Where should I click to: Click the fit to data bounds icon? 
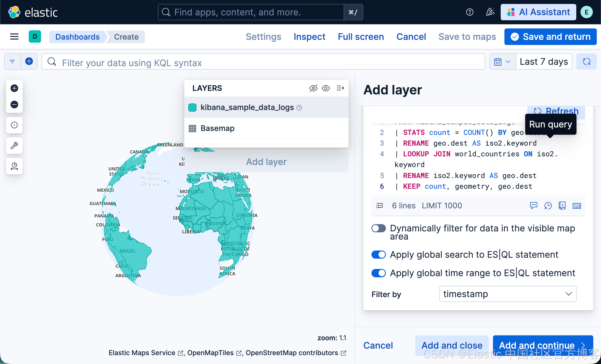14,125
